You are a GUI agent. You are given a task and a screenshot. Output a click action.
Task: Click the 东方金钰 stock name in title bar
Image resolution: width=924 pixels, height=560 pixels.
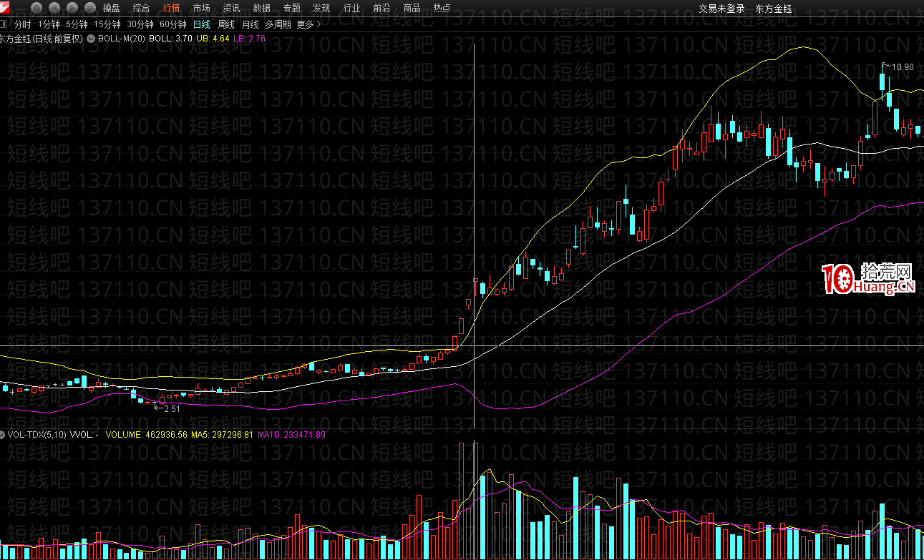point(773,9)
